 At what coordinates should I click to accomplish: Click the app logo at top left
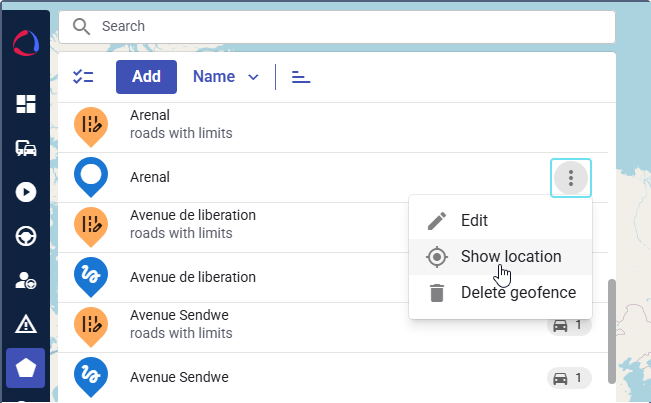tap(26, 45)
